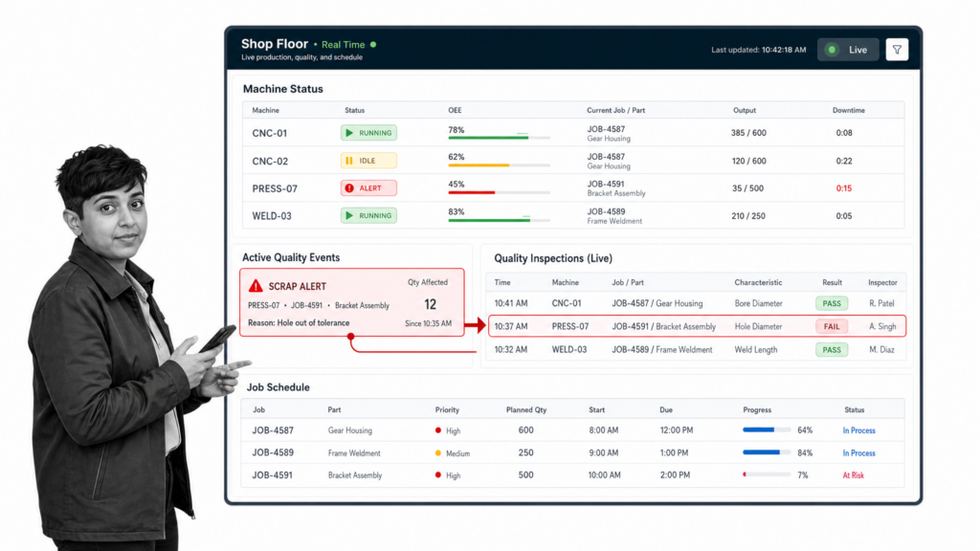The height and width of the screenshot is (551, 980).
Task: Click inspector name M. Diaz
Action: click(881, 350)
